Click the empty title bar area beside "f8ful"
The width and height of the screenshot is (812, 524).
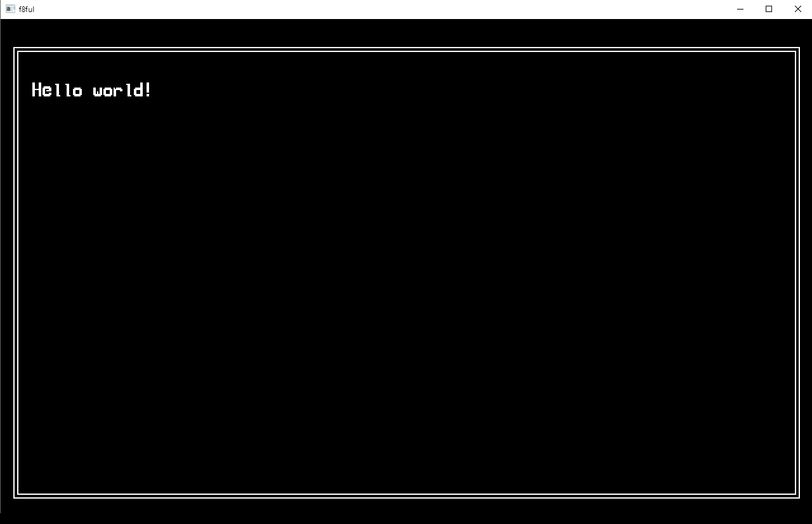pyautogui.click(x=381, y=9)
